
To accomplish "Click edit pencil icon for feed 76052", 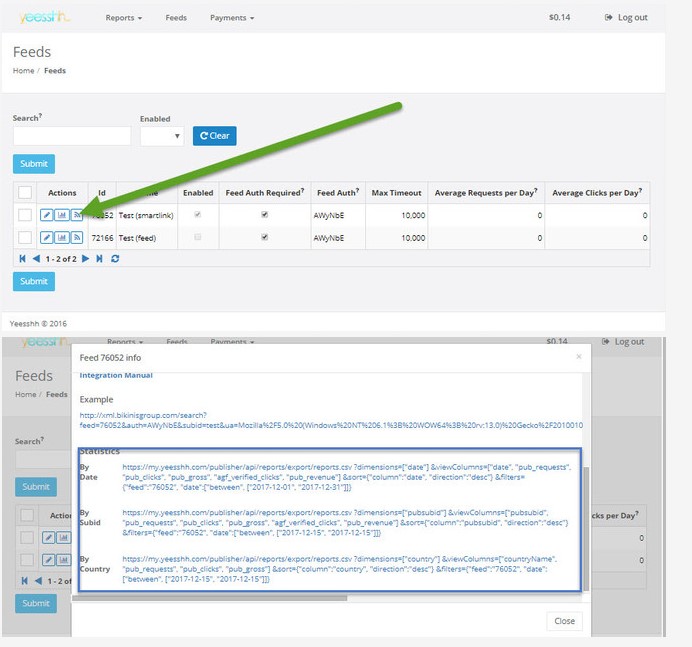I will click(x=47, y=215).
